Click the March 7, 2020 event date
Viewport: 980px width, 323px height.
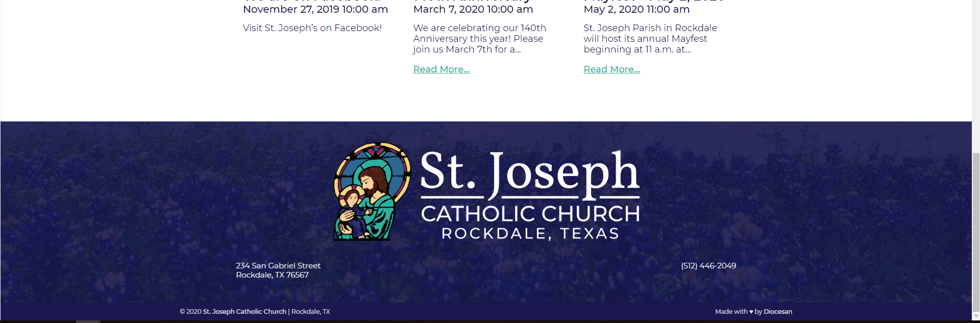[x=473, y=10]
